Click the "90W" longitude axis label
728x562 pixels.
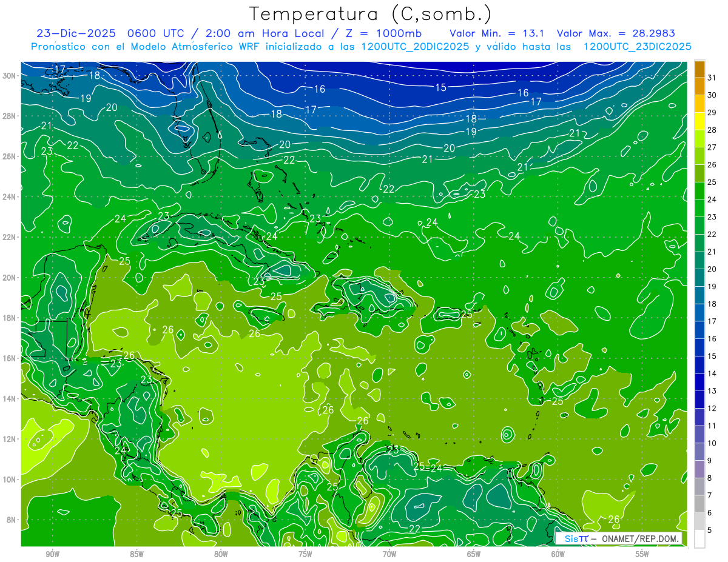(52, 554)
